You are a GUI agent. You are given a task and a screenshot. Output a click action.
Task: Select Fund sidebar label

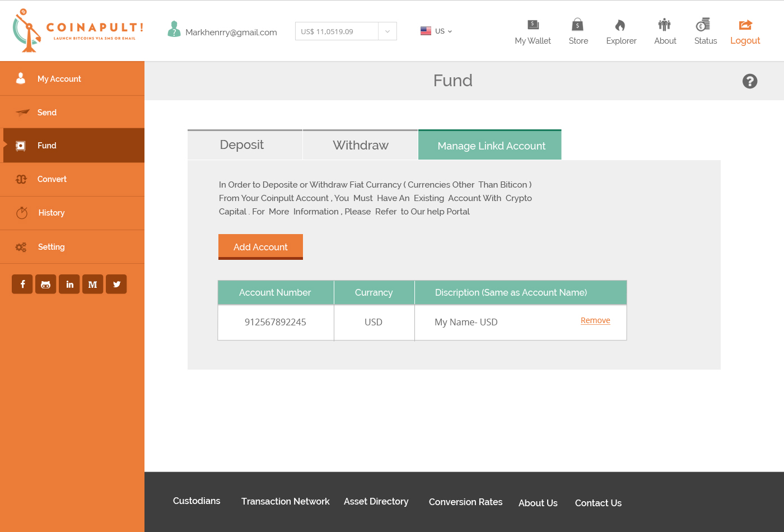[x=47, y=146]
